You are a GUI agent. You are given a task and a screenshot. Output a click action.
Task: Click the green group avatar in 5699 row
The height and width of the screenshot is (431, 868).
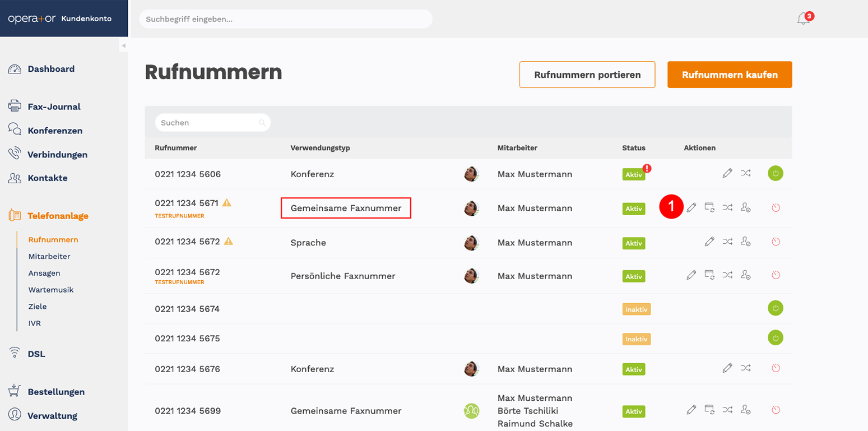[x=472, y=411]
